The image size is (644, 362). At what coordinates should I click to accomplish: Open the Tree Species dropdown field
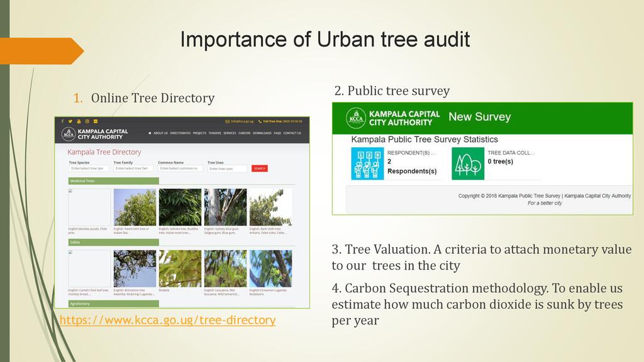coord(89,168)
